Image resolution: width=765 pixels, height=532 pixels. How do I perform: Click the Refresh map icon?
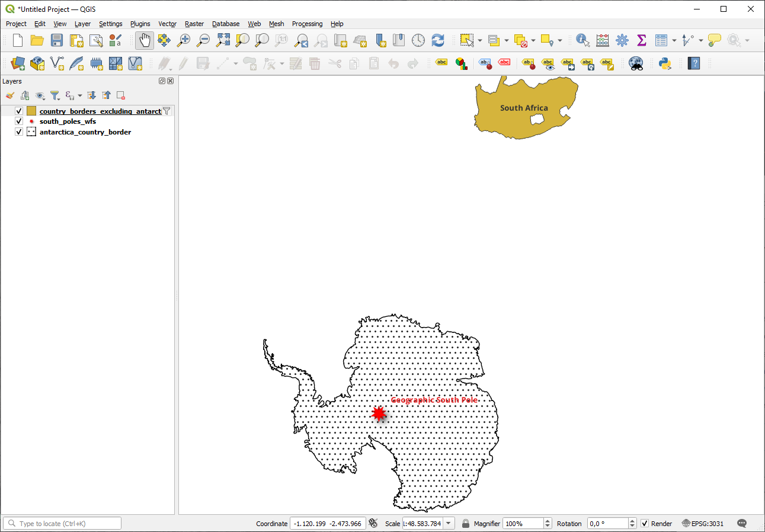tap(438, 40)
